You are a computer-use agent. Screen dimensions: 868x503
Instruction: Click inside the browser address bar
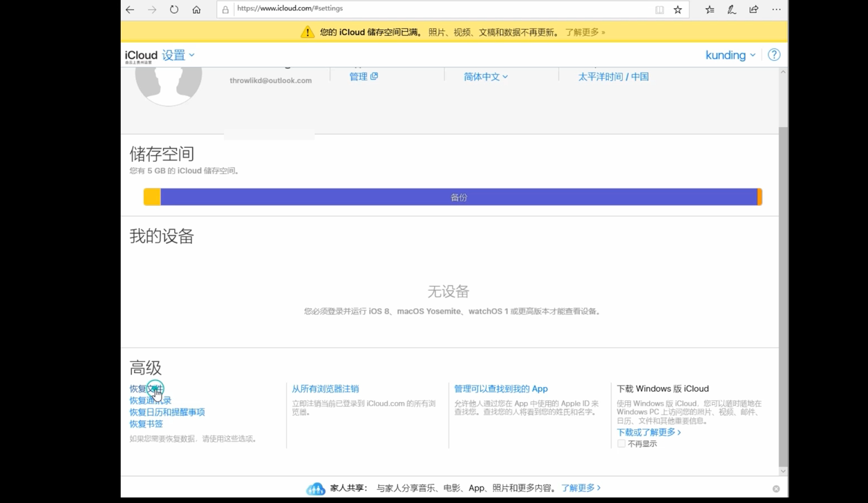point(415,9)
